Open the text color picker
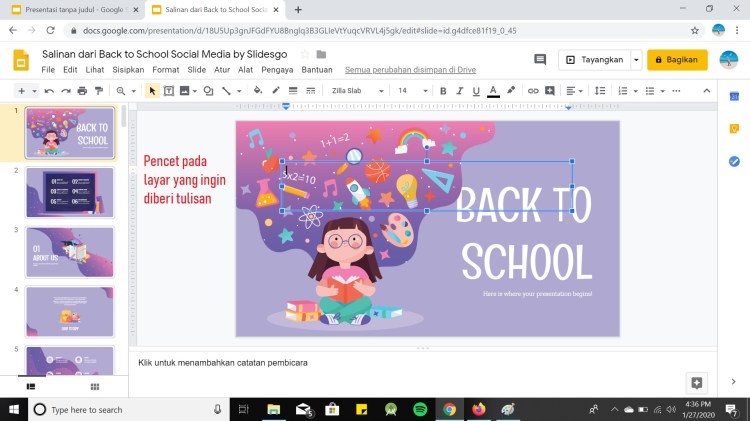The image size is (750, 421). point(492,91)
